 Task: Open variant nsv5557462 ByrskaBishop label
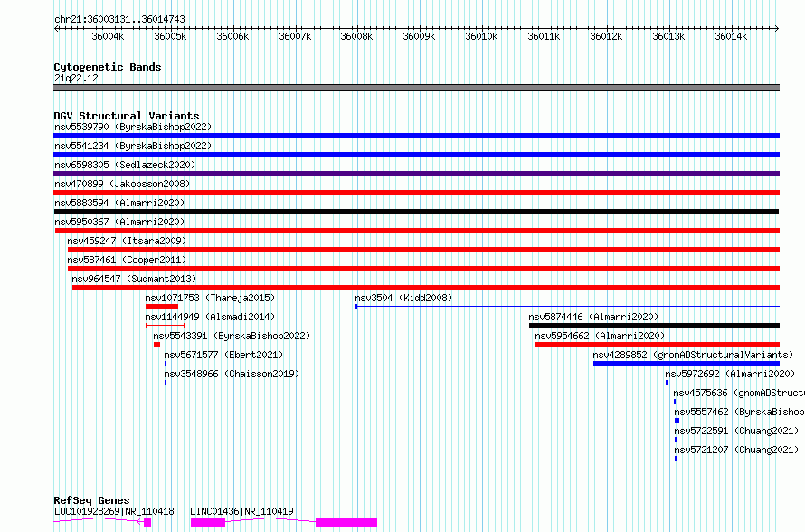point(739,412)
